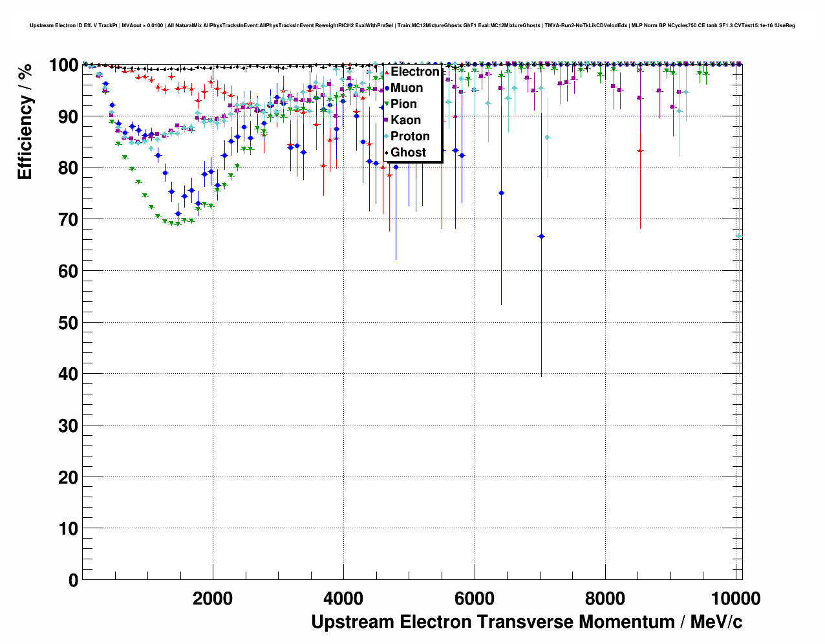Image resolution: width=825 pixels, height=644 pixels.
Task: Pick the Ghost legend text entry
Action: click(408, 153)
